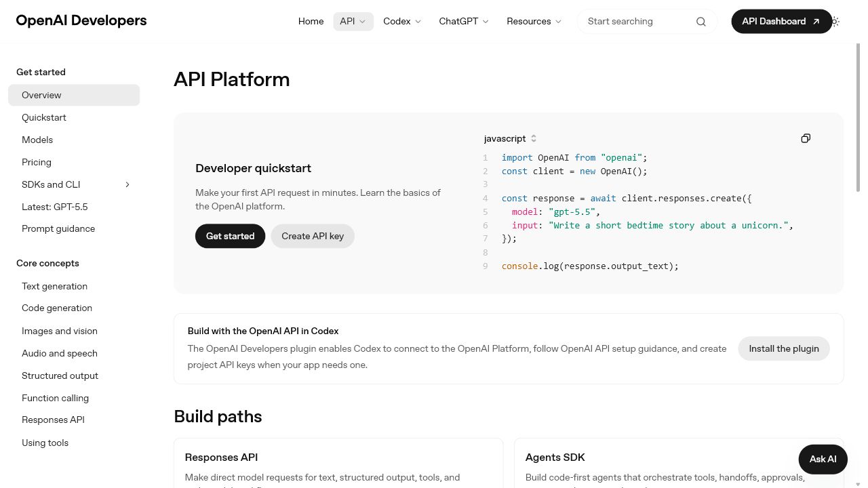Open Function calling in the sidebar
This screenshot has width=868, height=488.
(74, 398)
